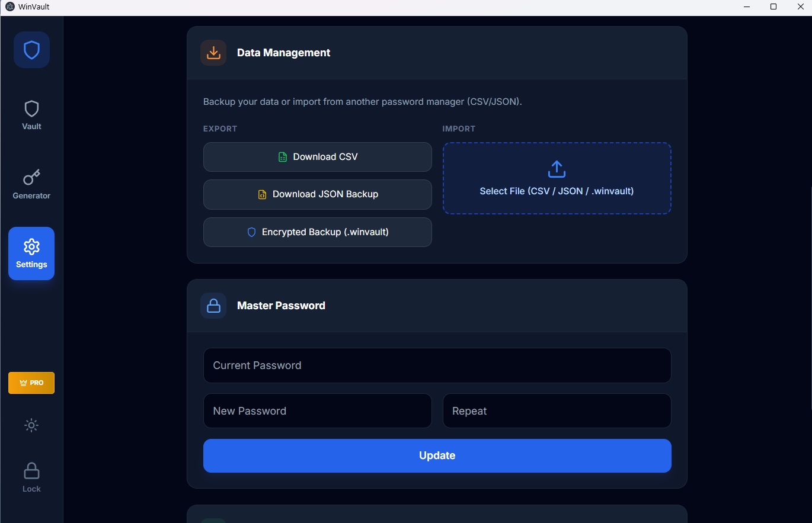Select File to import CSV/JSON/.winvault
812x523 pixels.
point(557,191)
